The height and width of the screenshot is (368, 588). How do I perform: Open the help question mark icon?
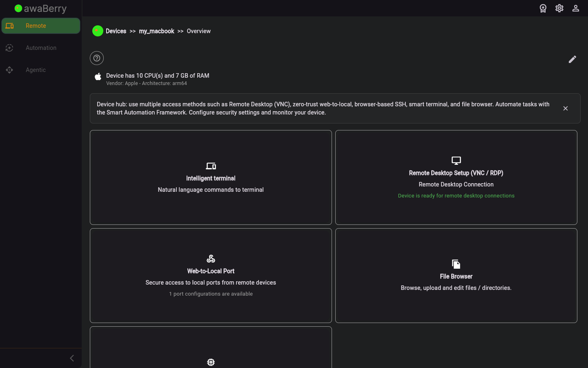coord(97,58)
